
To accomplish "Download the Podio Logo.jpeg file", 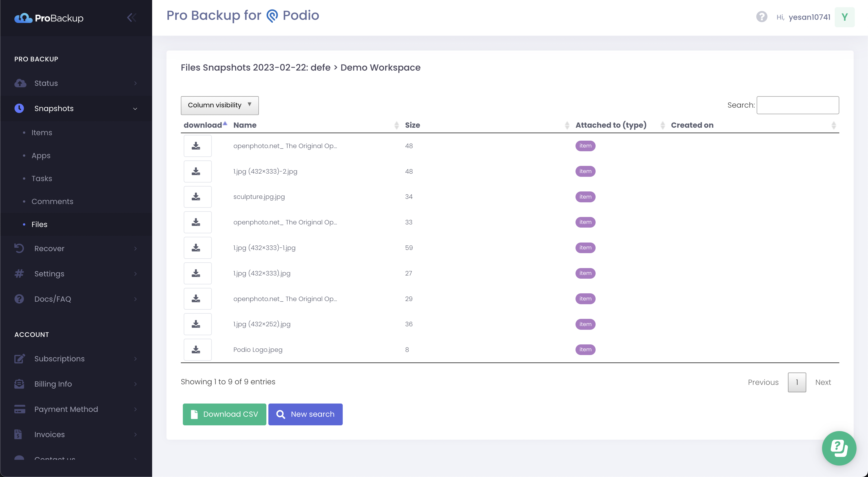I will click(197, 350).
